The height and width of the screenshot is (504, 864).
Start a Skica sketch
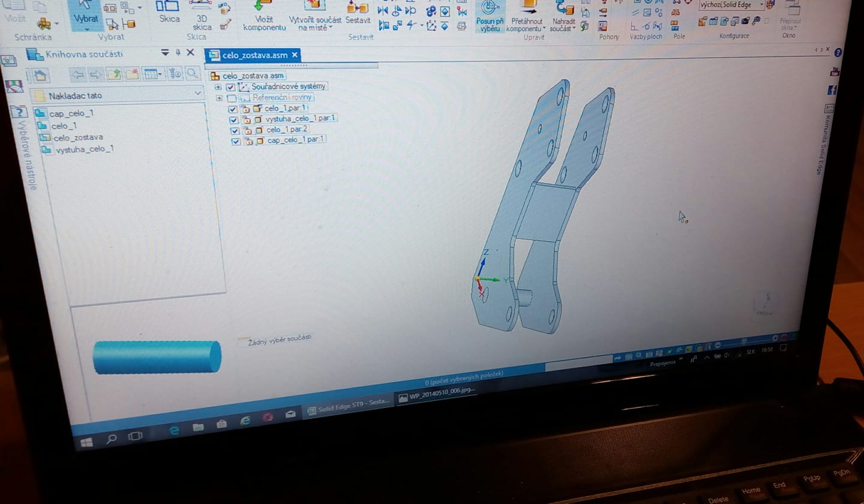(x=168, y=12)
